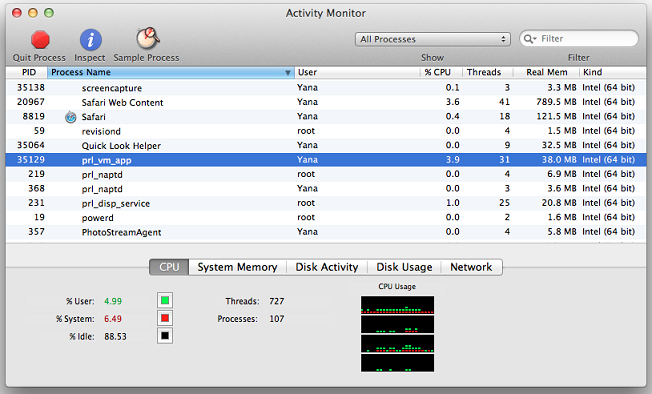Screen dimensions: 652x394
Task: Click the black % Idle color swatch
Action: [165, 336]
